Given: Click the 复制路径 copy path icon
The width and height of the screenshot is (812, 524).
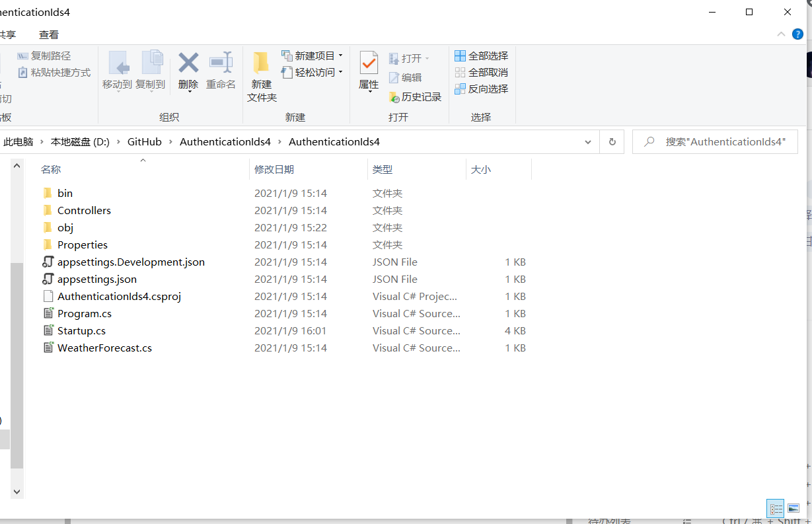Looking at the screenshot, I should (x=22, y=56).
